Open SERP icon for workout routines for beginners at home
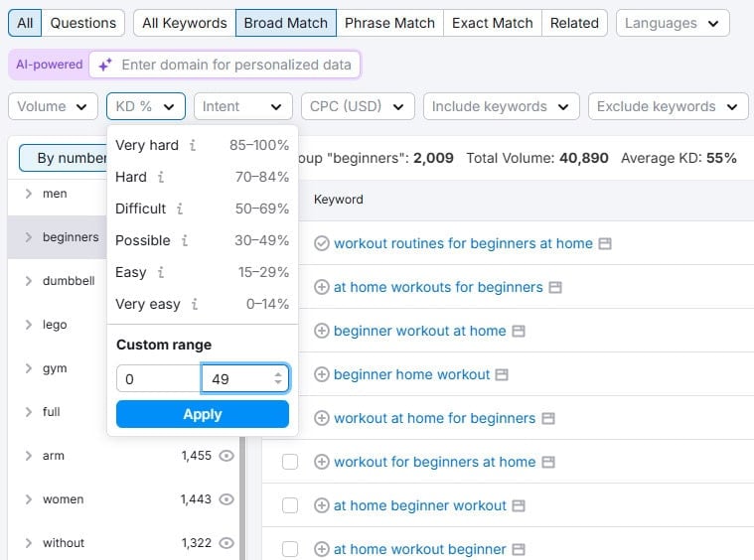 pos(605,243)
